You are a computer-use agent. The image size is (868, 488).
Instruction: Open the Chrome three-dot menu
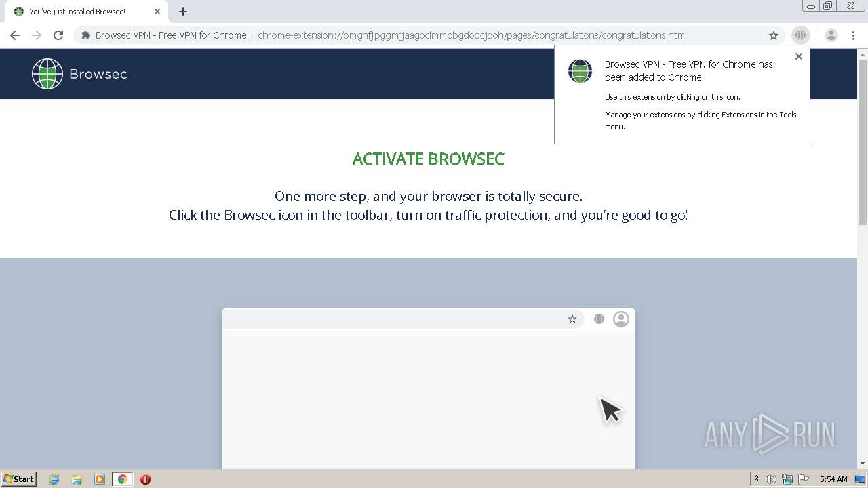pyautogui.click(x=853, y=35)
